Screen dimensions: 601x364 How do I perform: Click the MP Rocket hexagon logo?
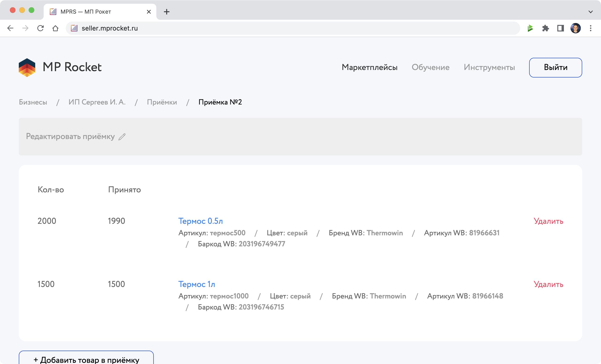pos(27,67)
